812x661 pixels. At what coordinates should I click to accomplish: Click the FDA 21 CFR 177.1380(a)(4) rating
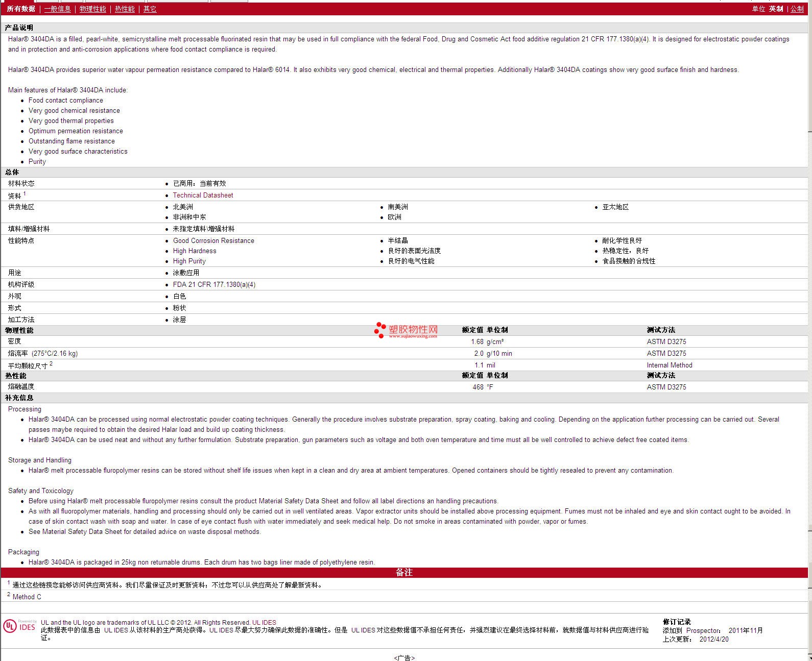click(214, 284)
